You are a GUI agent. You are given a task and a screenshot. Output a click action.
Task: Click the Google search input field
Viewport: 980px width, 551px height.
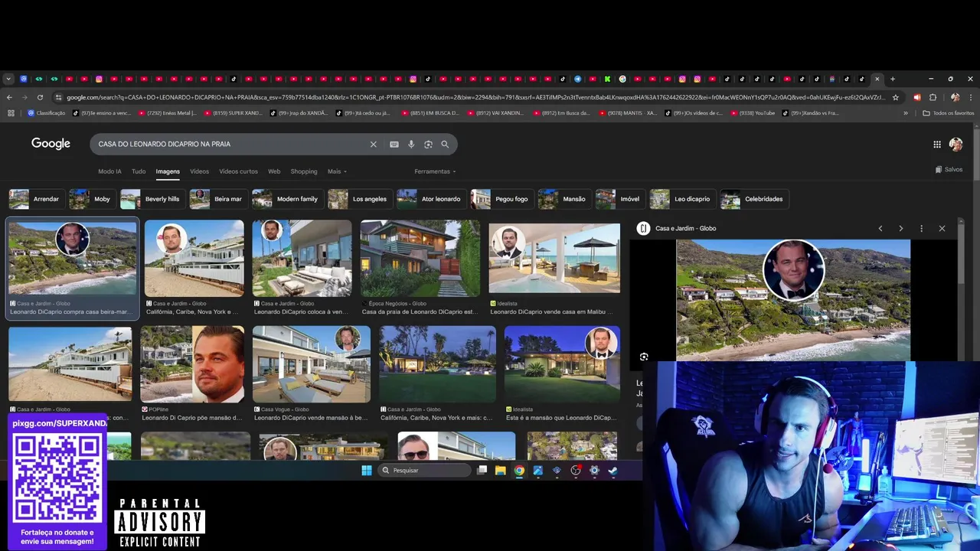tap(230, 144)
